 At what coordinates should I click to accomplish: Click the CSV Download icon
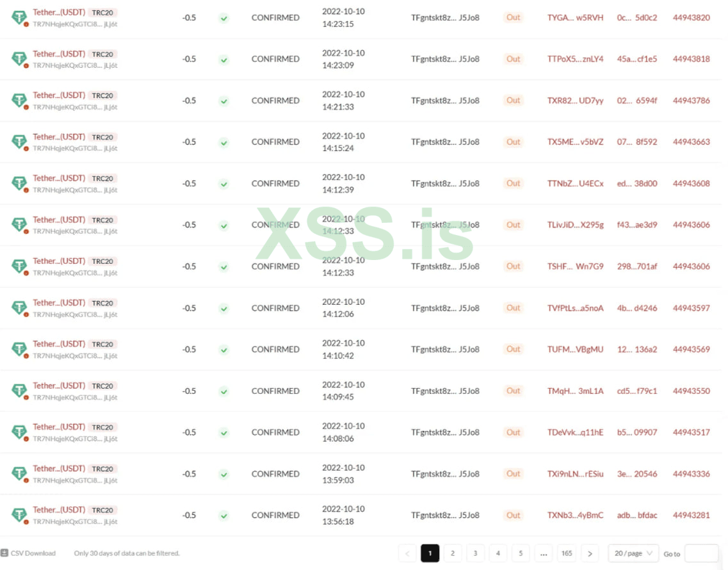4,553
